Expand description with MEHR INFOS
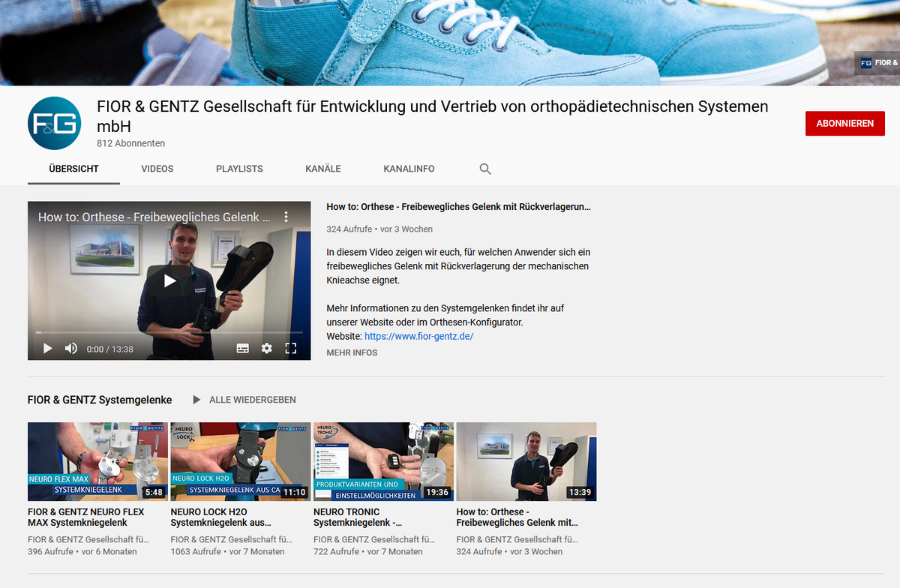 point(352,352)
